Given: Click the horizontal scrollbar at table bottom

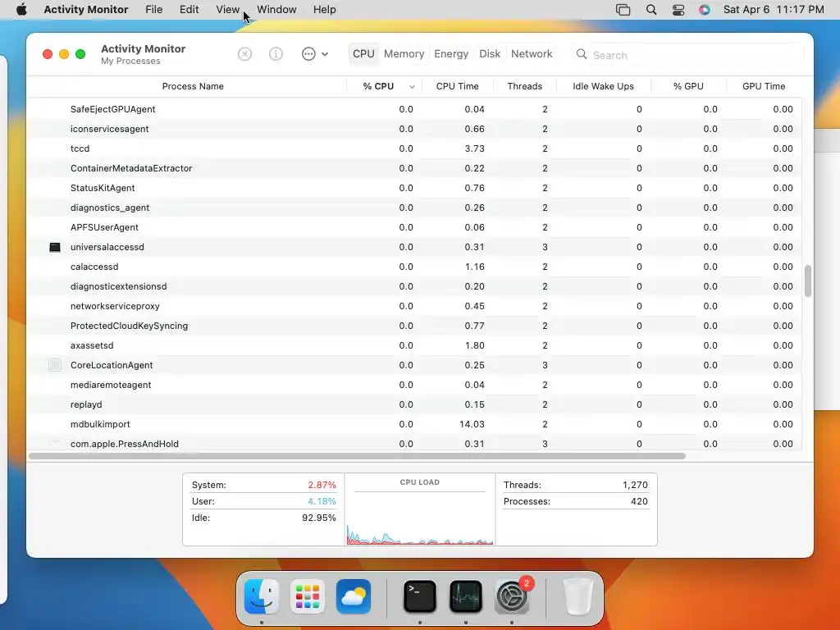Looking at the screenshot, I should point(357,456).
